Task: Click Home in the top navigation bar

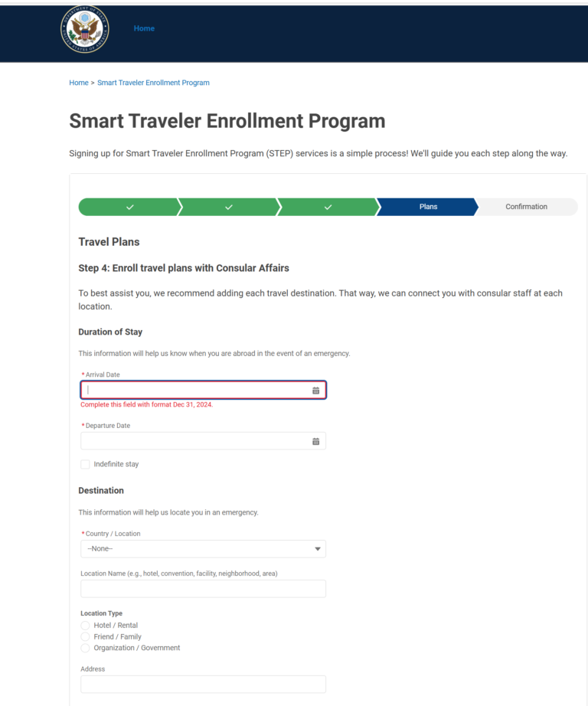Action: (144, 28)
